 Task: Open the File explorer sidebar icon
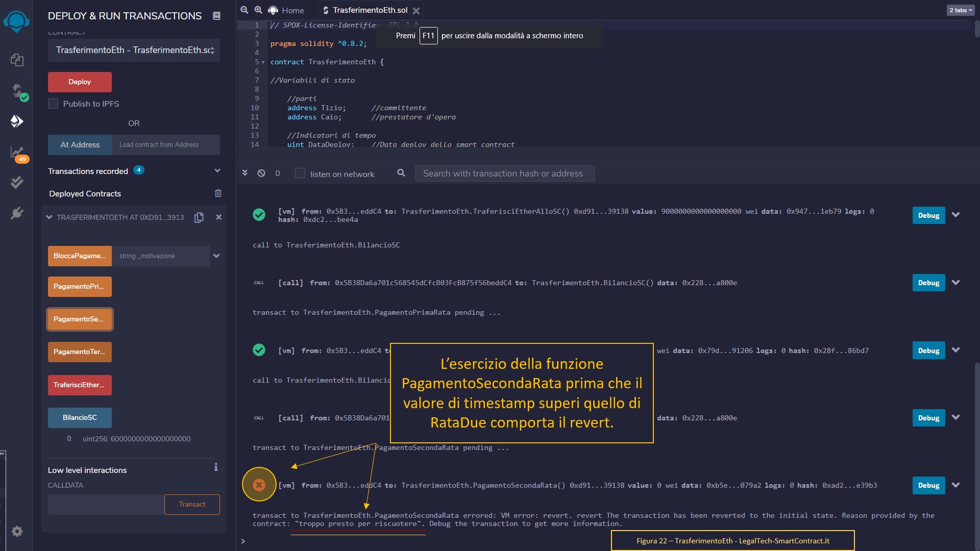click(17, 60)
